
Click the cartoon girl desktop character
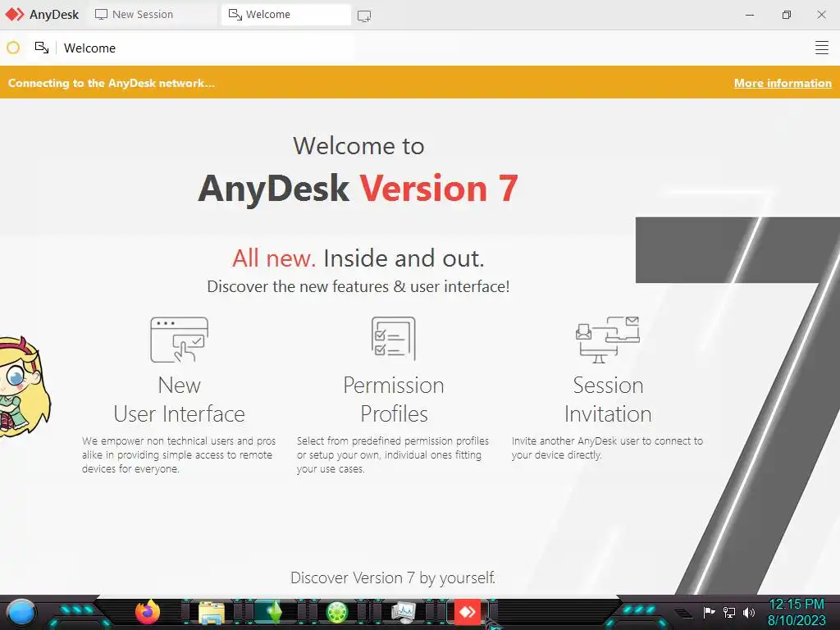tap(24, 387)
